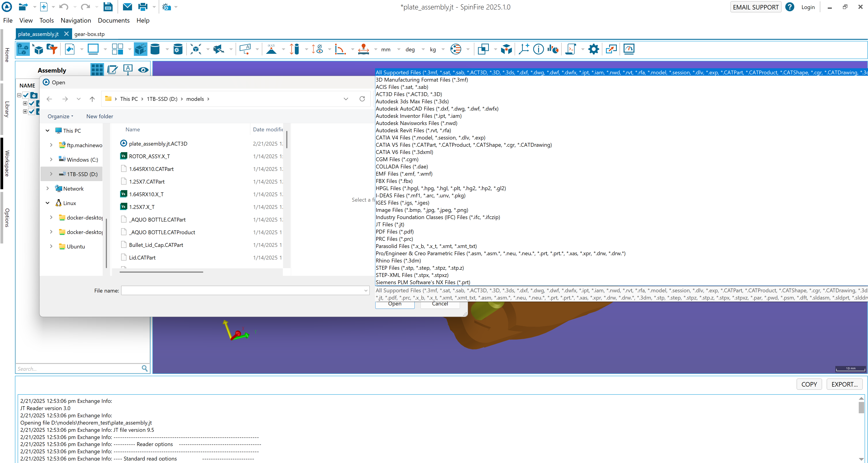This screenshot has width=868, height=463.
Task: Click the info circle icon
Action: [x=538, y=50]
